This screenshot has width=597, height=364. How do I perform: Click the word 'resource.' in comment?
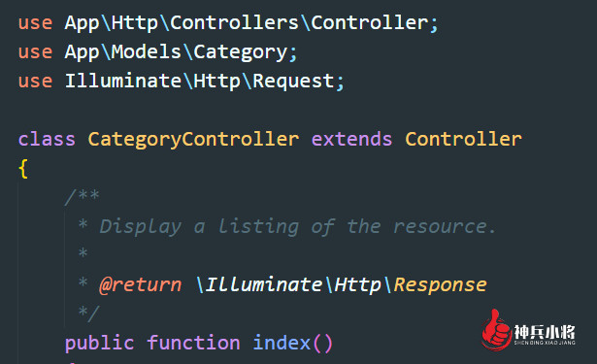[445, 227]
